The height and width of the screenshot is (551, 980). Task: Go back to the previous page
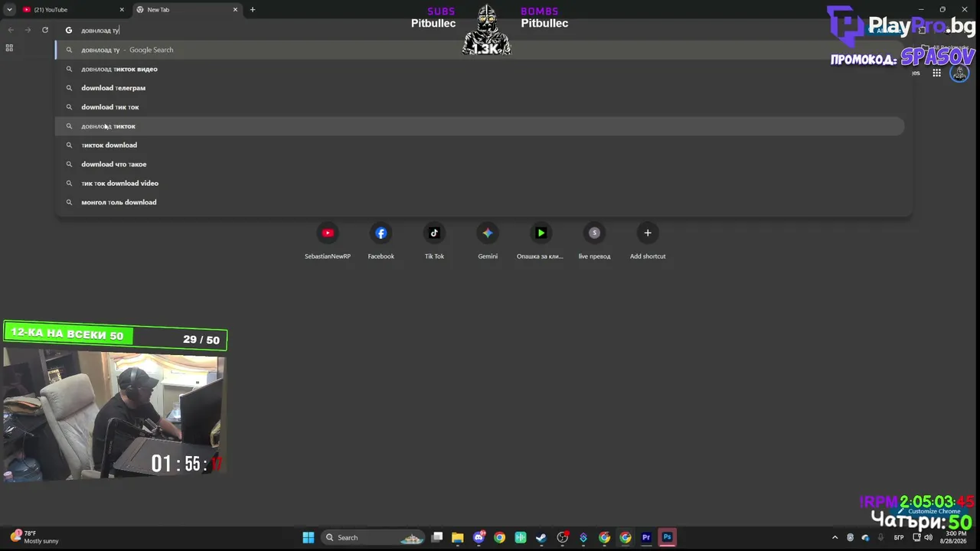click(11, 30)
